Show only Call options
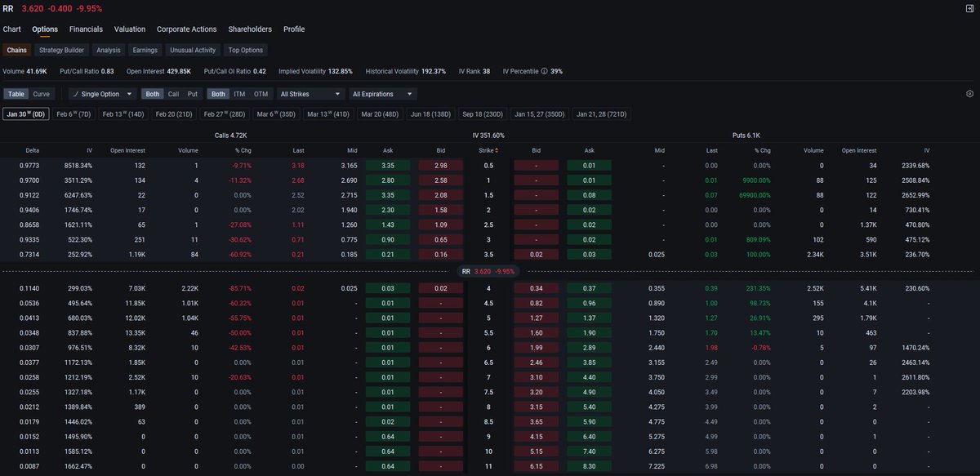 tap(173, 94)
